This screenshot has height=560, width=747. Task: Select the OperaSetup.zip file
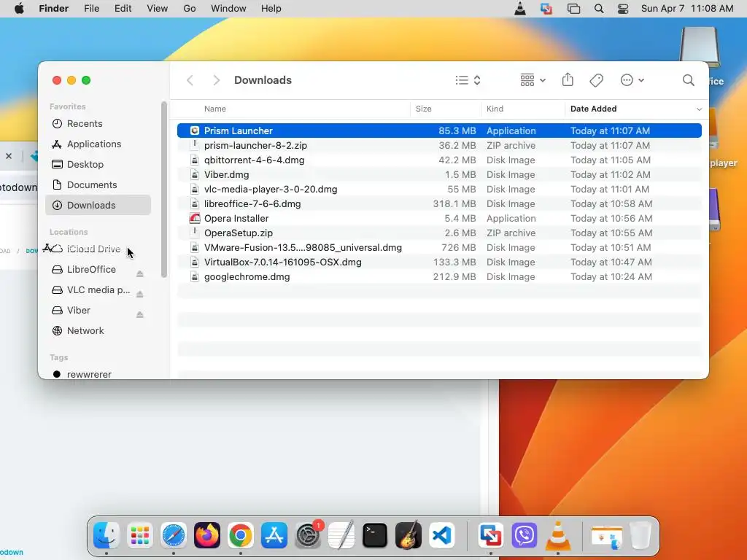point(439,233)
